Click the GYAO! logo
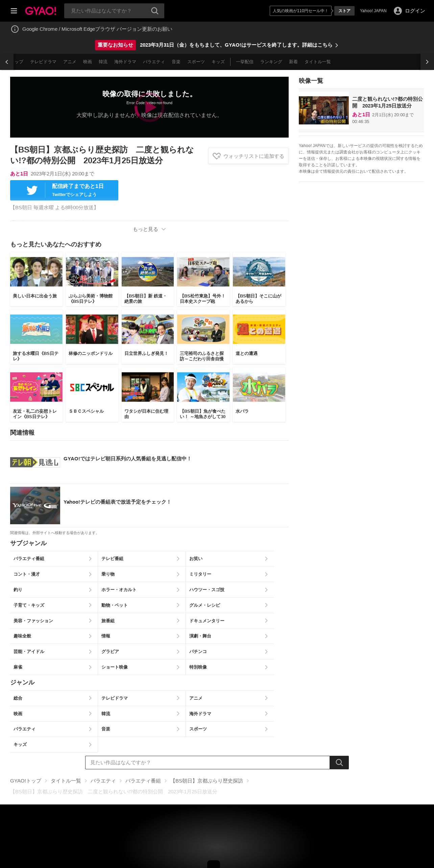 click(41, 11)
